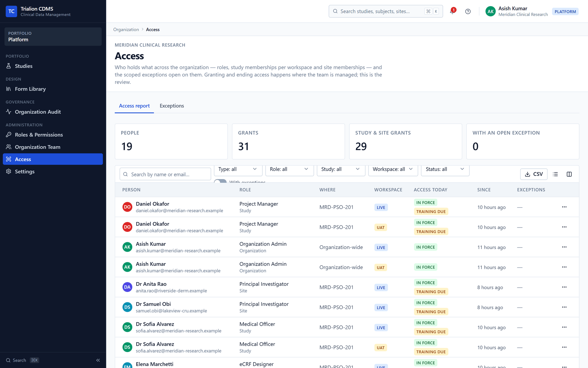The height and width of the screenshot is (368, 588).
Task: Click the notifications bell icon
Action: point(452,11)
